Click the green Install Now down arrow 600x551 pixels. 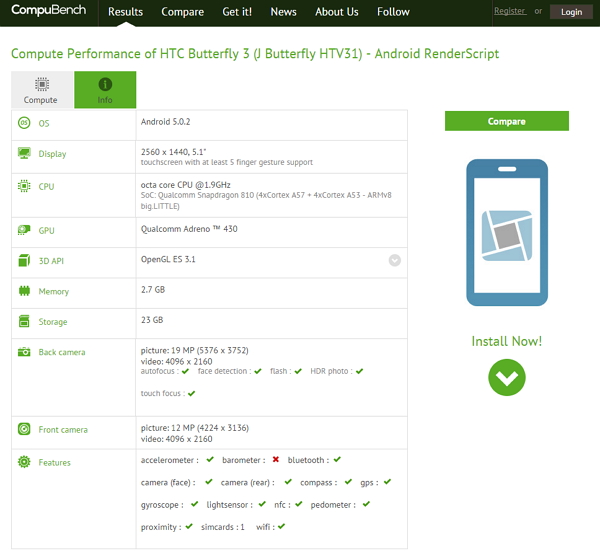(x=507, y=377)
